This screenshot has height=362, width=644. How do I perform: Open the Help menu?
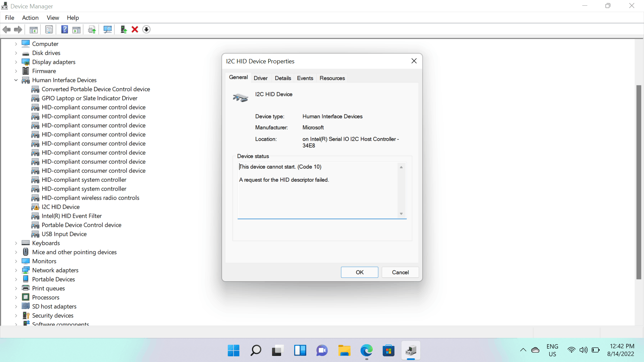73,18
